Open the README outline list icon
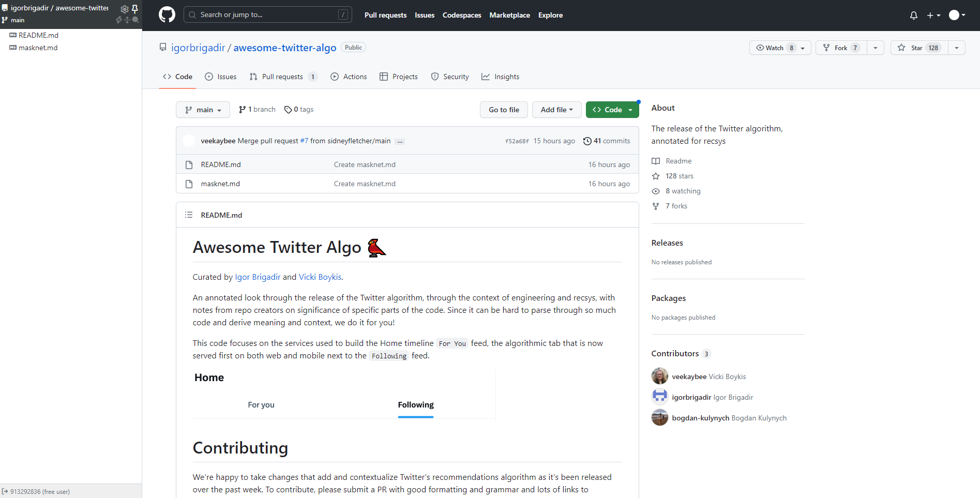 point(189,215)
